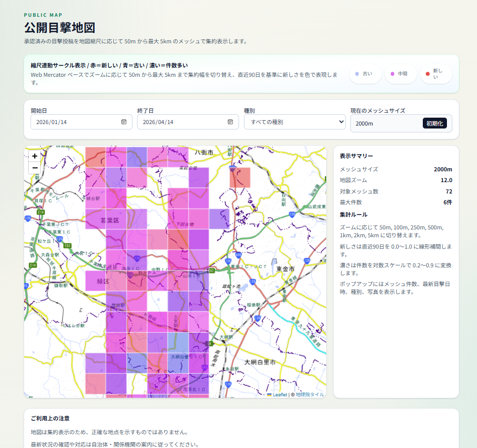Click the blue dot 古い legend pill
477x448 pixels.
(365, 74)
